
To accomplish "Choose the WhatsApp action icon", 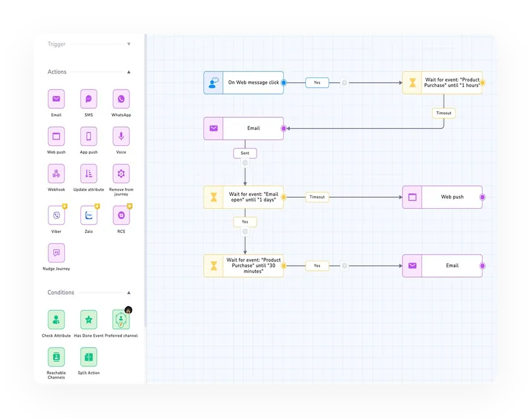I will click(121, 99).
